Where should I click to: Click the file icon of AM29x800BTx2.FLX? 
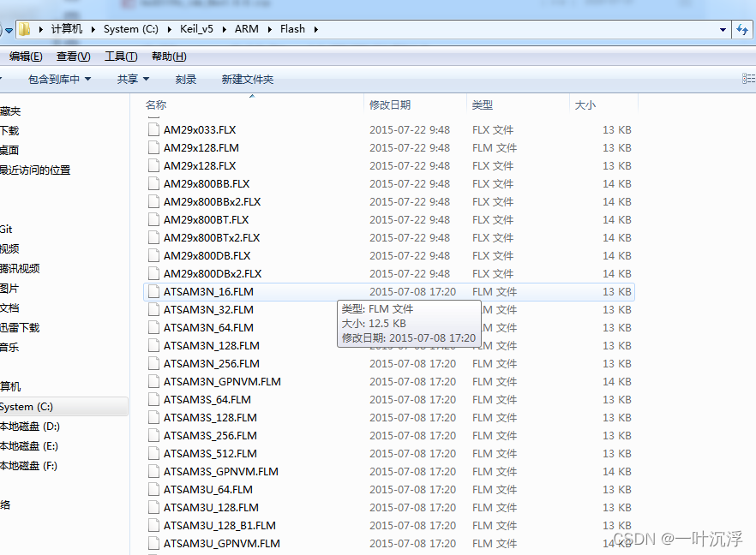pos(153,237)
